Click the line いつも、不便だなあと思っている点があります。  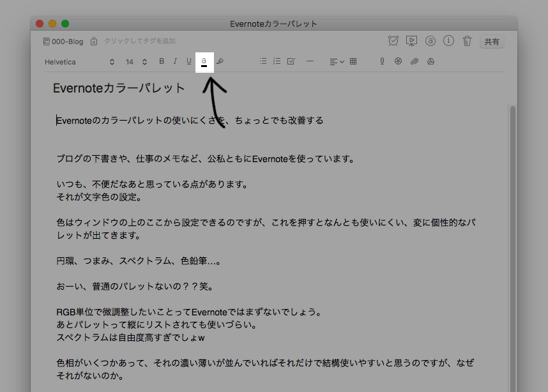pyautogui.click(x=153, y=184)
